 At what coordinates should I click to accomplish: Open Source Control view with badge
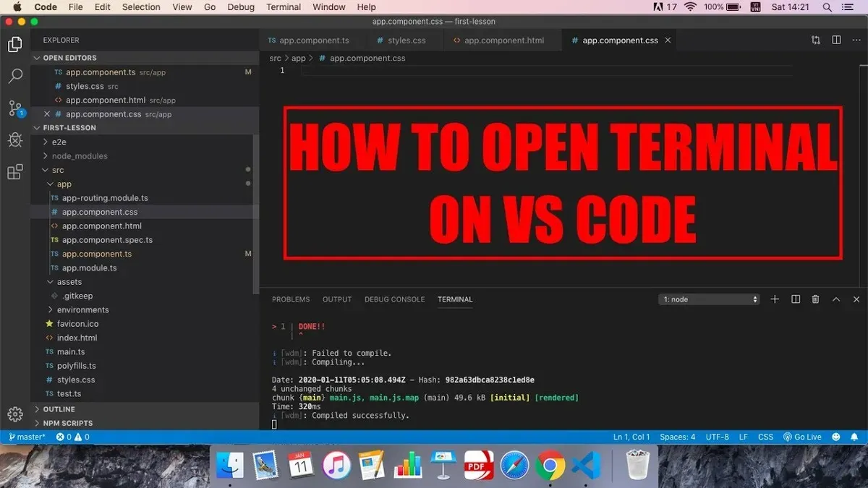click(15, 108)
